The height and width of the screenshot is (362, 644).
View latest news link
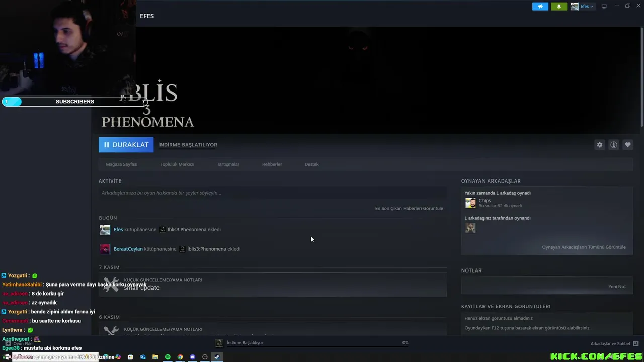click(409, 208)
